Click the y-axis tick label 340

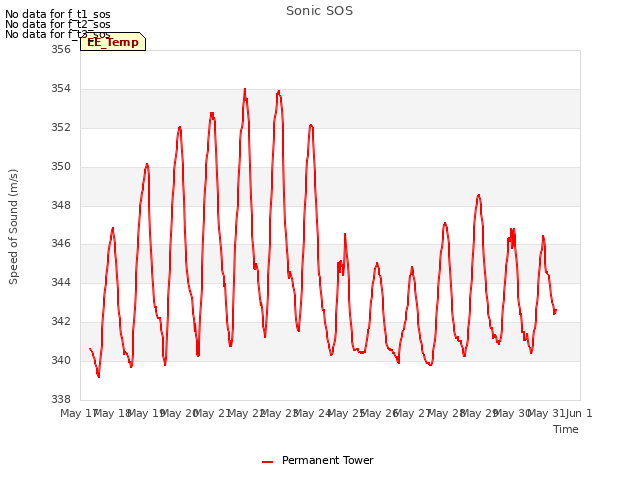tap(61, 360)
